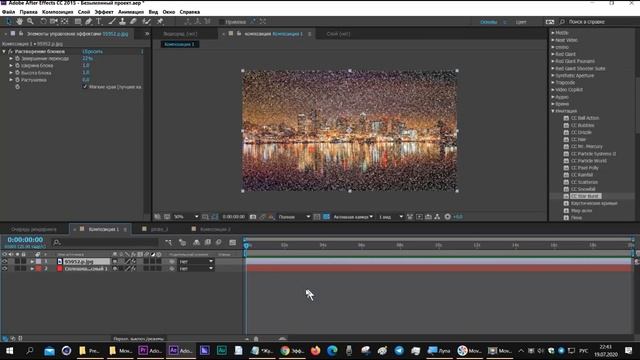This screenshot has height=360, width=640.
Task: Open the Файл menu
Action: click(8, 12)
